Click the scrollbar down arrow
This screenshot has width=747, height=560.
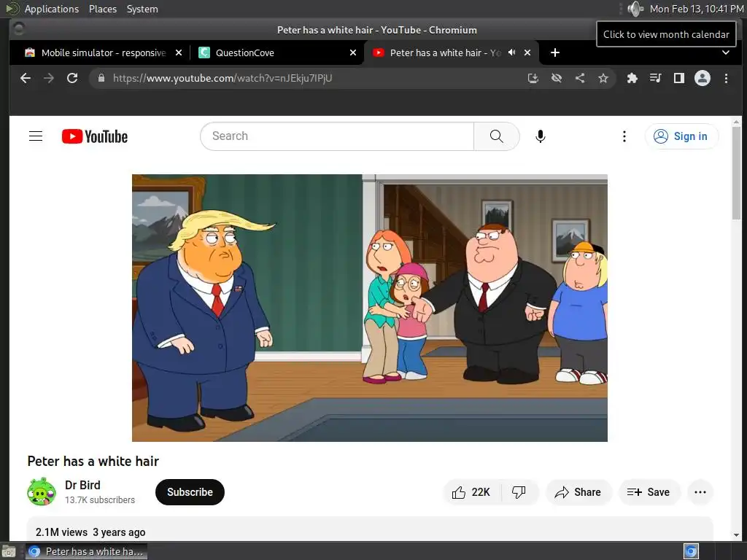pyautogui.click(x=737, y=535)
